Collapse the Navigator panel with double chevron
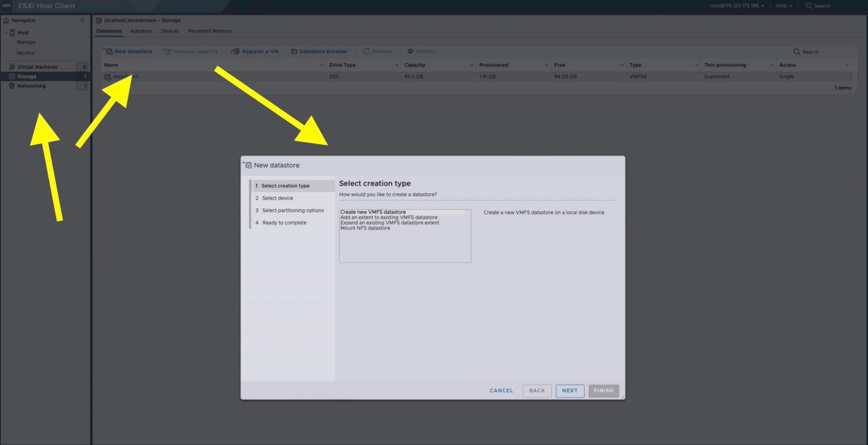Viewport: 868px width, 445px height. pos(82,20)
